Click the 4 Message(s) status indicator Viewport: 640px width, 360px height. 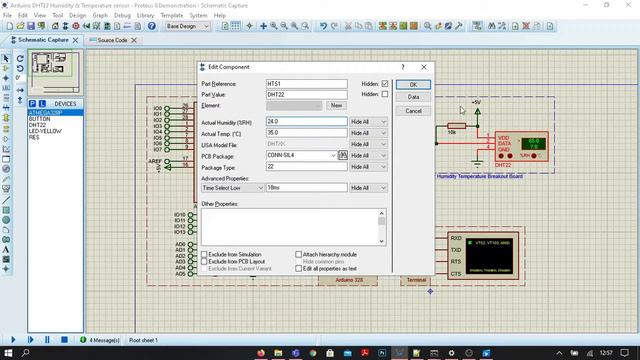tap(100, 340)
